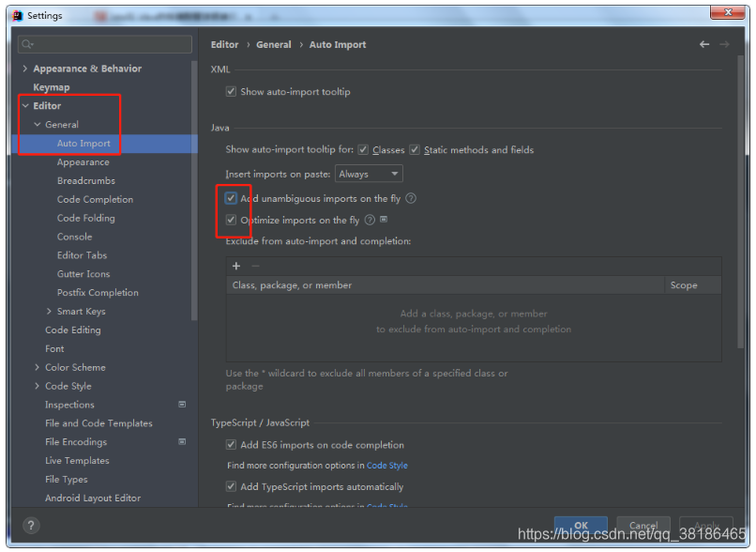Open File and Code Templates
Screen dimensions: 756x552
point(98,423)
